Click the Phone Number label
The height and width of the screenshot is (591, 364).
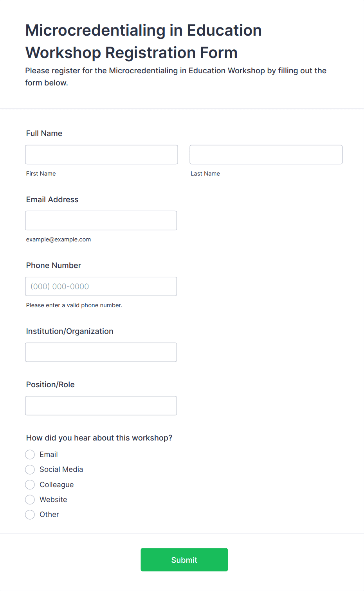(x=54, y=265)
